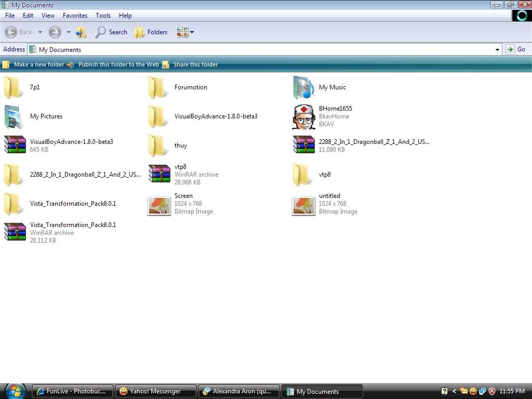Click the BHome1655 file name

(x=335, y=109)
